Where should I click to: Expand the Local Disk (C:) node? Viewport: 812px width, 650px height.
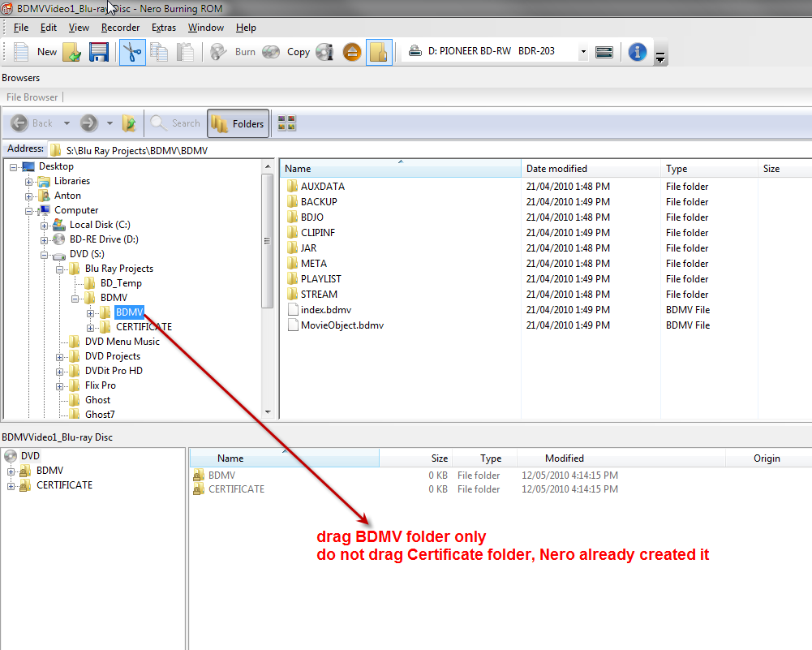[x=45, y=226]
